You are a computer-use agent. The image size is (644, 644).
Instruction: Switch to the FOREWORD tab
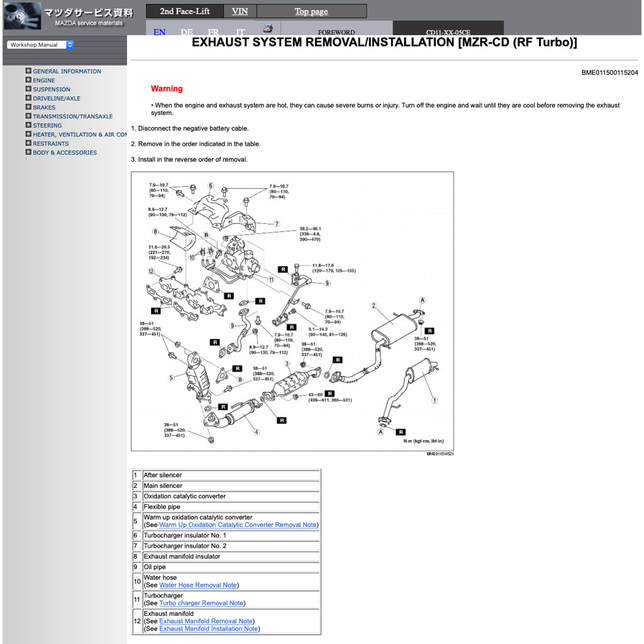(337, 31)
